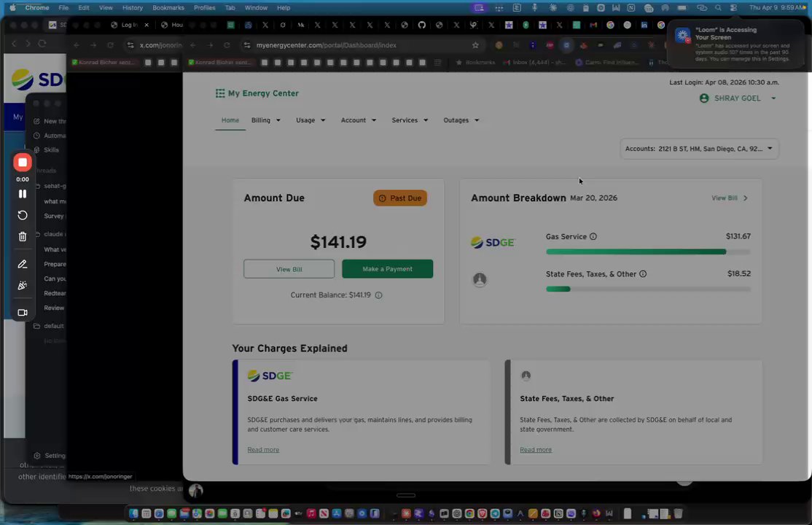
Task: Click the New thread icon in the sidebar window
Action: tap(36, 121)
